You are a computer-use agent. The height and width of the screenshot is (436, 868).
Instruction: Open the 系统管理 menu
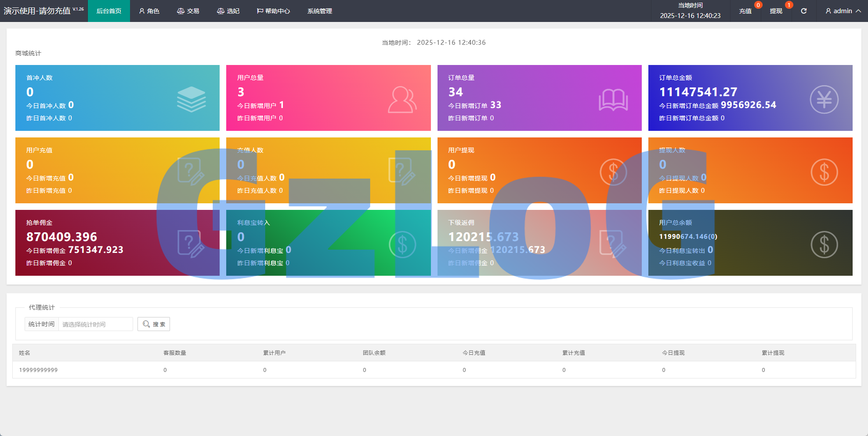coord(319,11)
